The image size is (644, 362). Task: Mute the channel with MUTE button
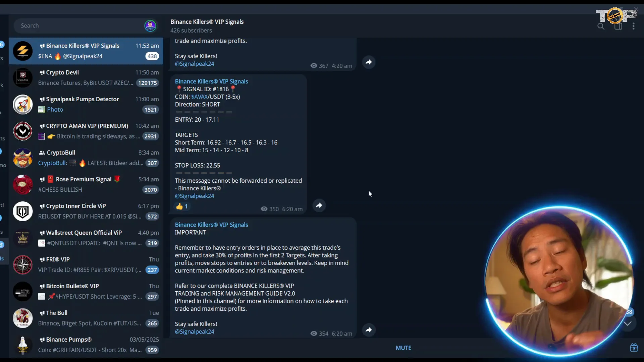pyautogui.click(x=404, y=348)
